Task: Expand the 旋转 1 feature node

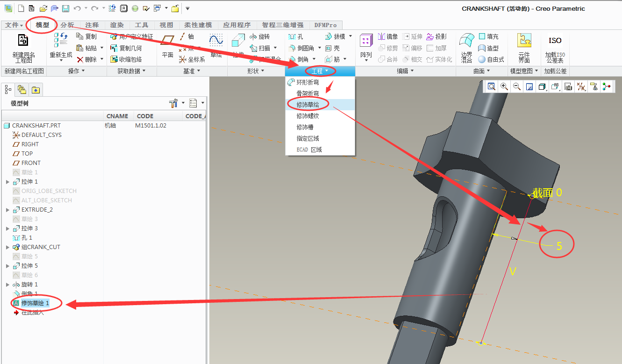Action: point(7,285)
